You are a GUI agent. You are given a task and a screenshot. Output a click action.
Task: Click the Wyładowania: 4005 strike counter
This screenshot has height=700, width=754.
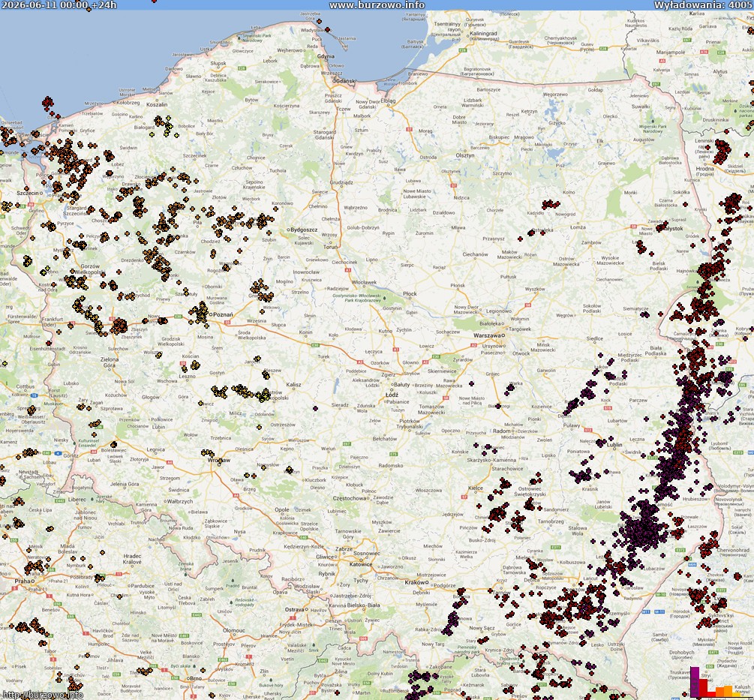[704, 5]
